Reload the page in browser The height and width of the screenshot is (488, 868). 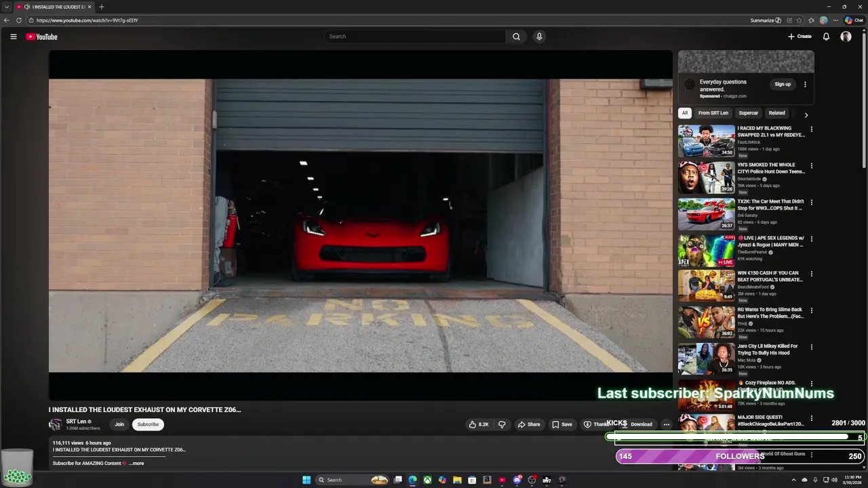point(19,20)
